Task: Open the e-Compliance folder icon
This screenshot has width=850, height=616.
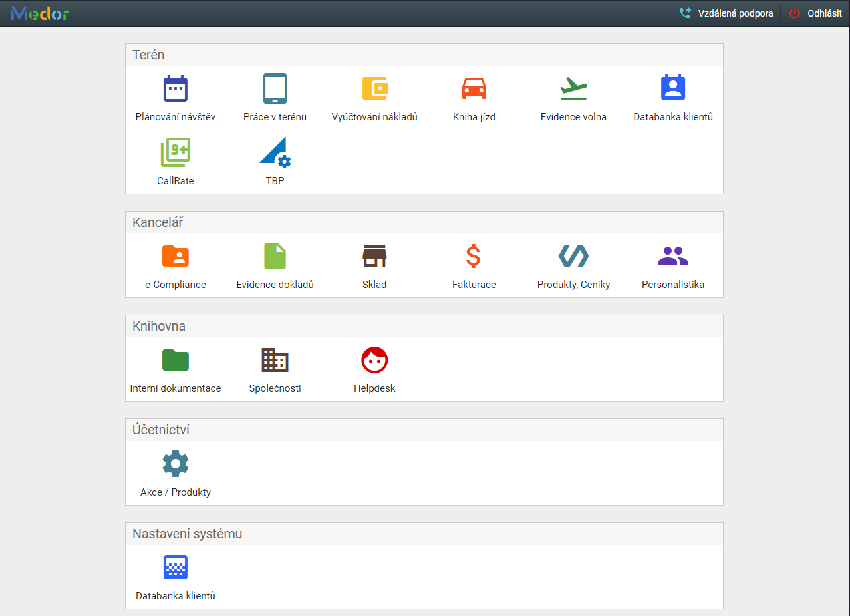Action: pyautogui.click(x=176, y=256)
